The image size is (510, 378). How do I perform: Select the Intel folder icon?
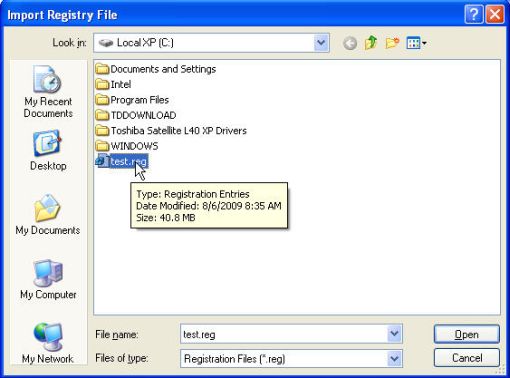[x=102, y=84]
